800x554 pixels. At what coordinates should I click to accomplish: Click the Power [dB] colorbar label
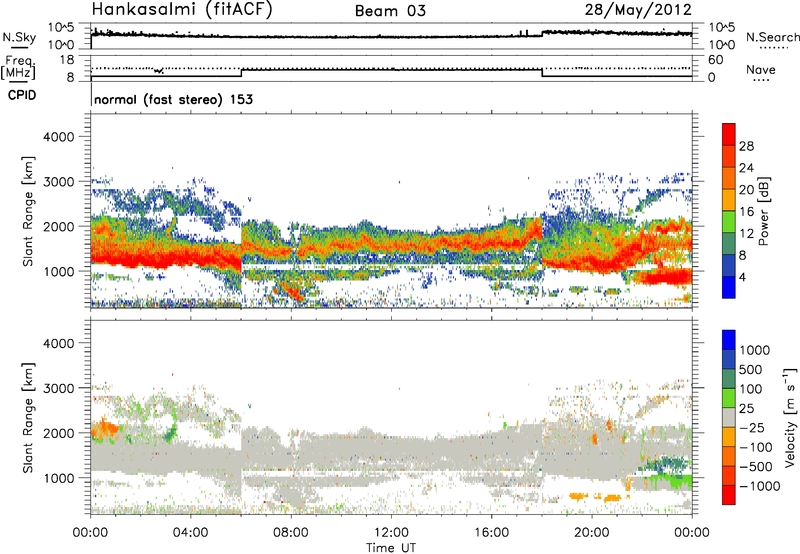(x=763, y=211)
